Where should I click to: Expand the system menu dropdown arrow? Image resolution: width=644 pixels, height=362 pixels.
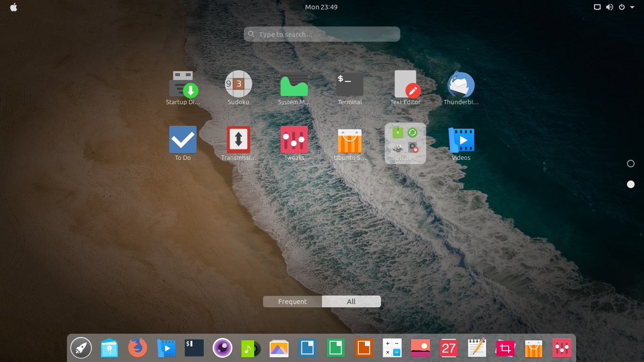pyautogui.click(x=632, y=7)
